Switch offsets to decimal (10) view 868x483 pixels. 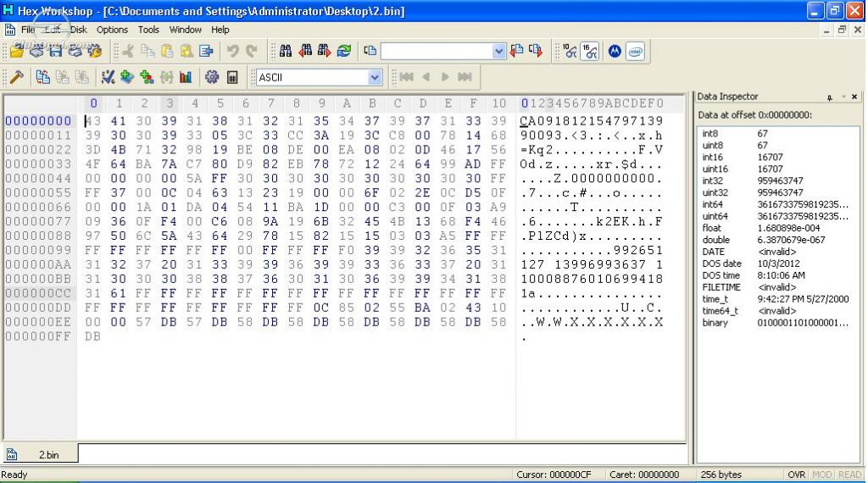click(x=570, y=51)
